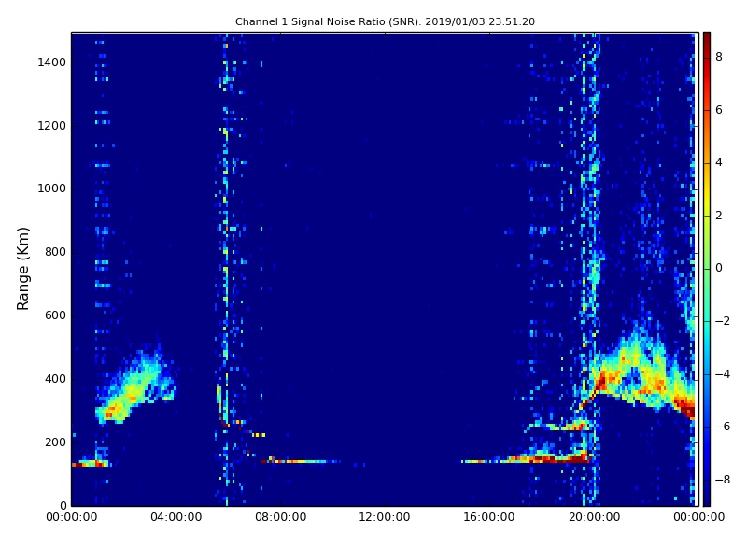Click the 600 range tick label
The width and height of the screenshot is (747, 560).
coord(55,315)
